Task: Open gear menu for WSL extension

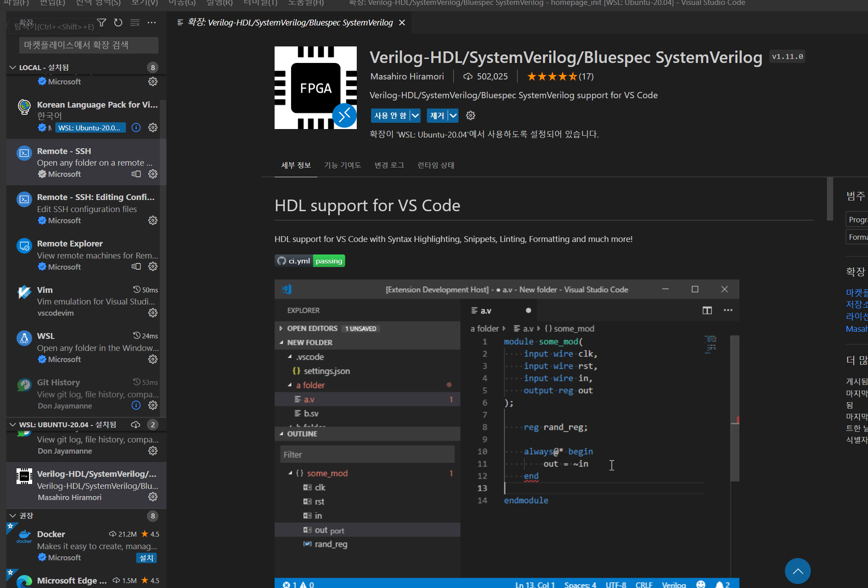Action: coord(153,359)
